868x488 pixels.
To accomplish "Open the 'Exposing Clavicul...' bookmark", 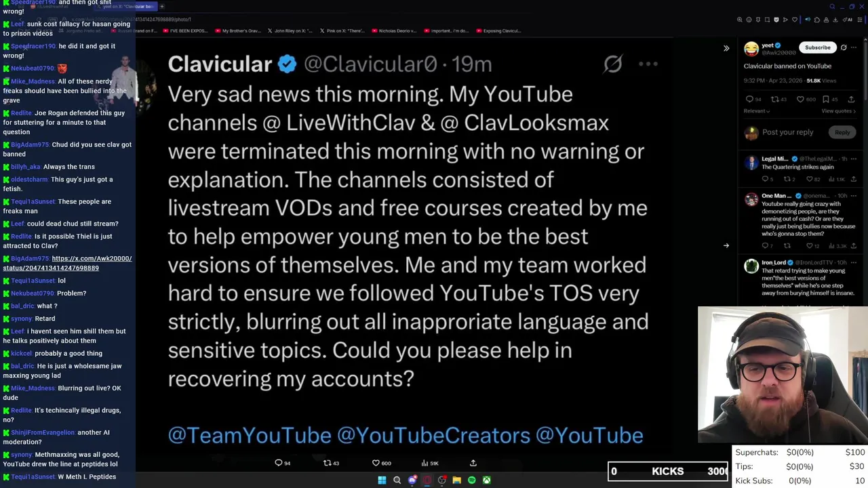I will click(498, 30).
